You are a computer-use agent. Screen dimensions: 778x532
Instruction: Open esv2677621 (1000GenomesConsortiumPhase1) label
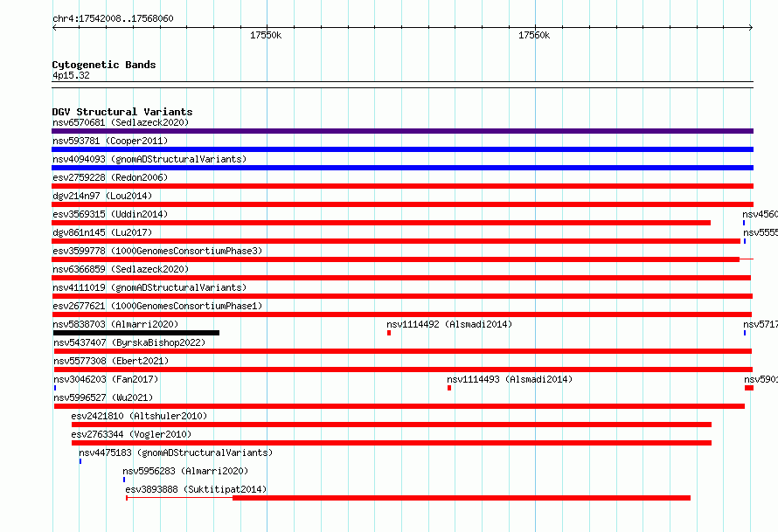click(157, 306)
